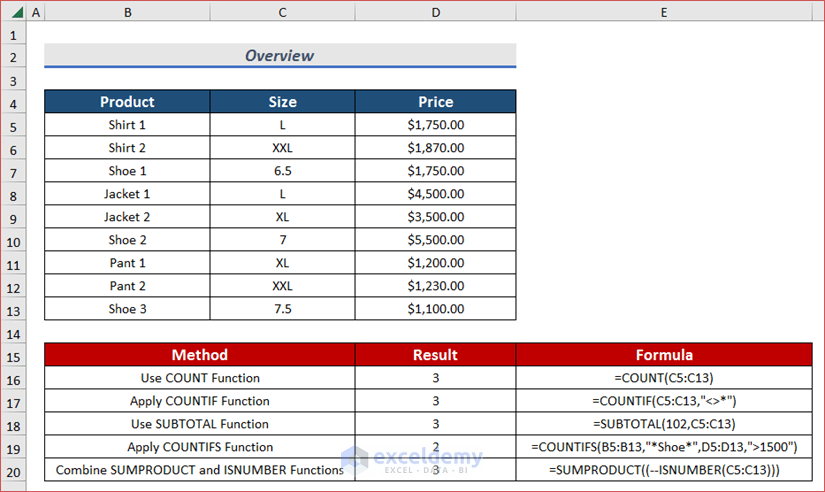This screenshot has width=825, height=492.
Task: Select Combine SUMPRODUCT and ISNUMBER Functions cell
Action: (200, 470)
